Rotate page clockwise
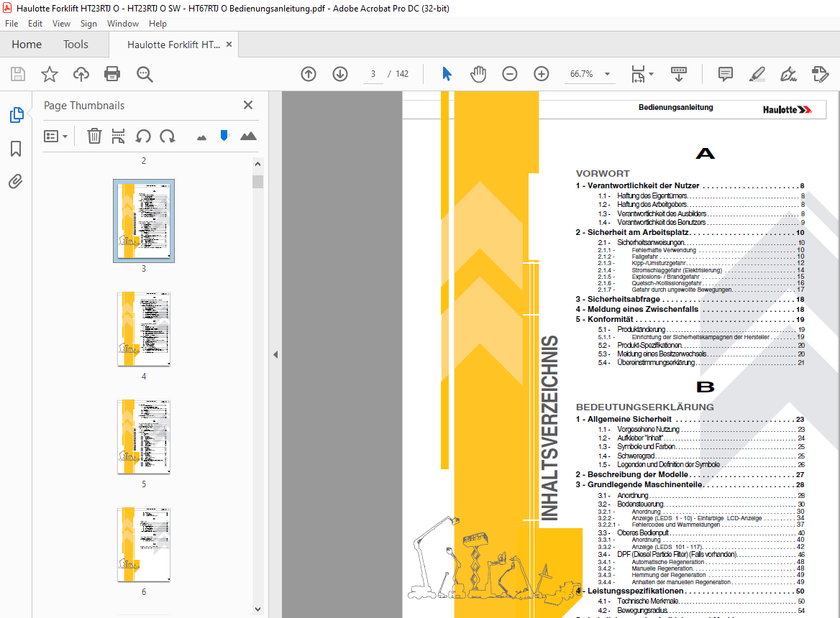Screen dimensions: 840x618 point(168,136)
